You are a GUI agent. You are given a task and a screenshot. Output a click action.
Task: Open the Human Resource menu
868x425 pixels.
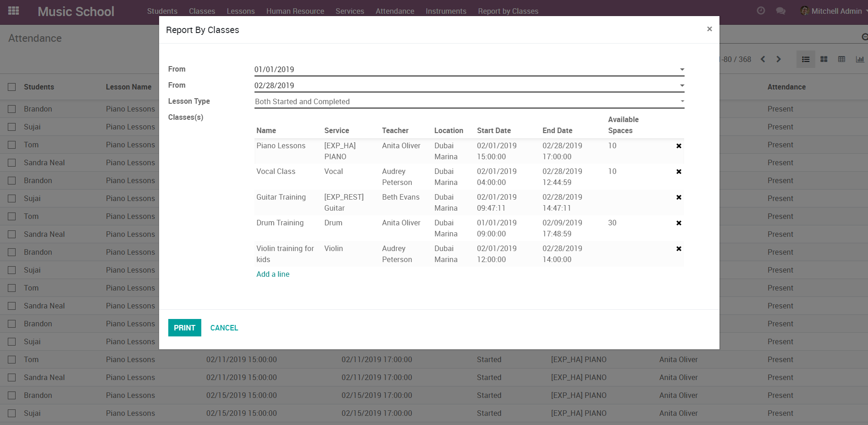click(295, 11)
